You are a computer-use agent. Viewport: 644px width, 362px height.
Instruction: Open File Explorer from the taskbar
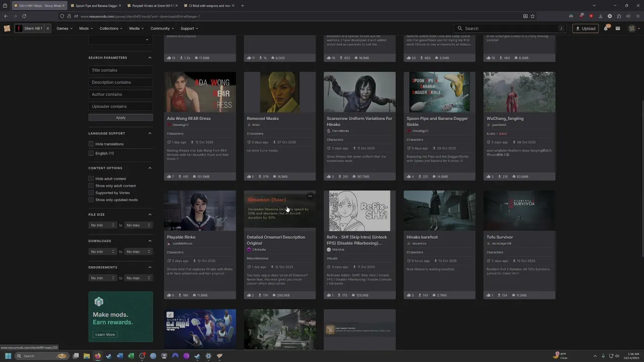click(87, 356)
